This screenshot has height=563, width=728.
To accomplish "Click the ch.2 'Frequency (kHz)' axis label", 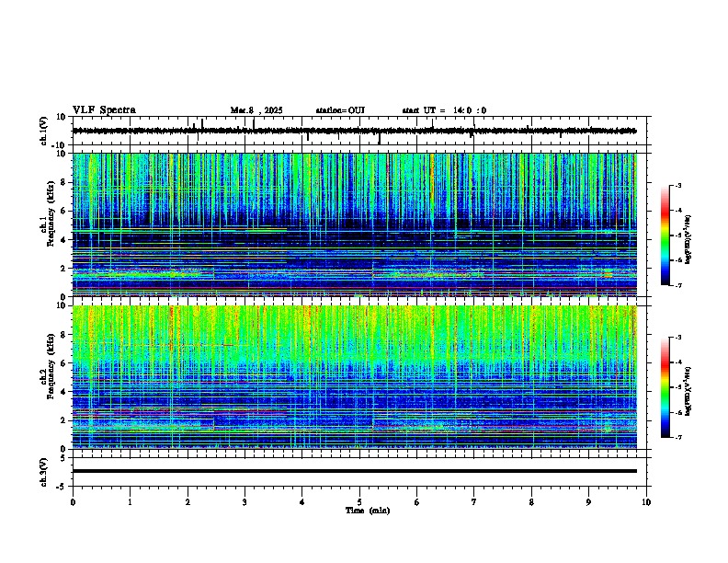I will coord(51,366).
